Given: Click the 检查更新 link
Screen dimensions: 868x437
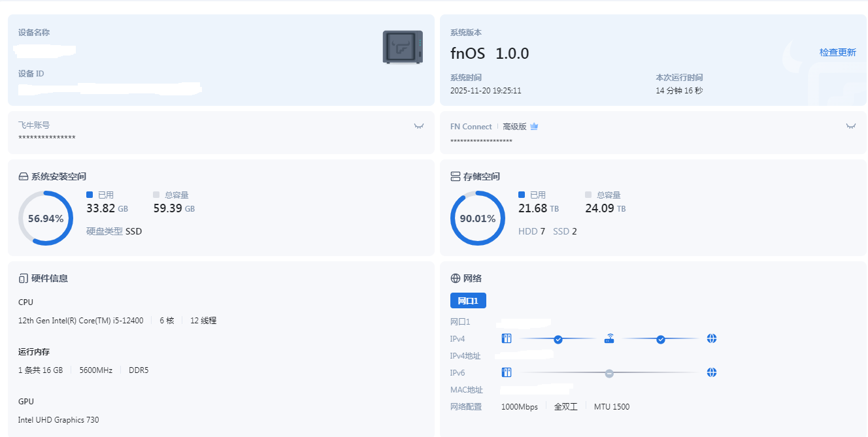Looking at the screenshot, I should pos(838,52).
